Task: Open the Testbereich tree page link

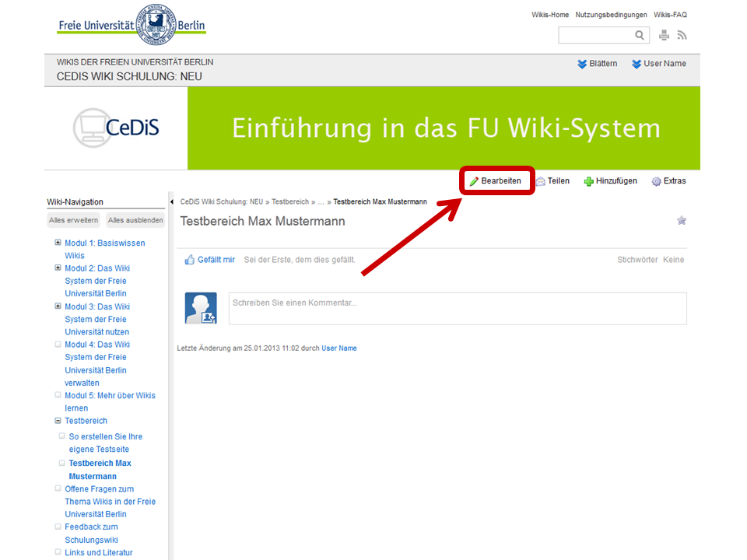Action: click(86, 421)
